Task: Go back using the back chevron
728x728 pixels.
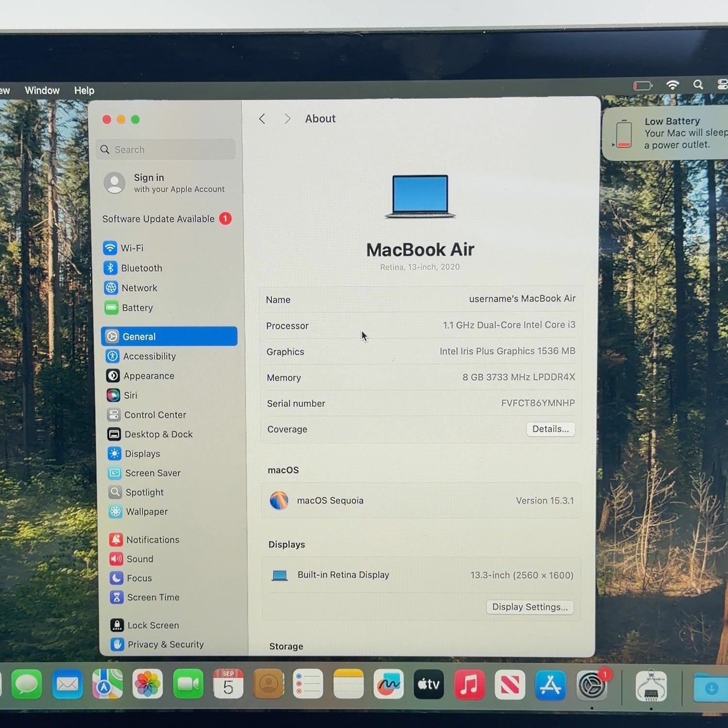Action: point(262,119)
